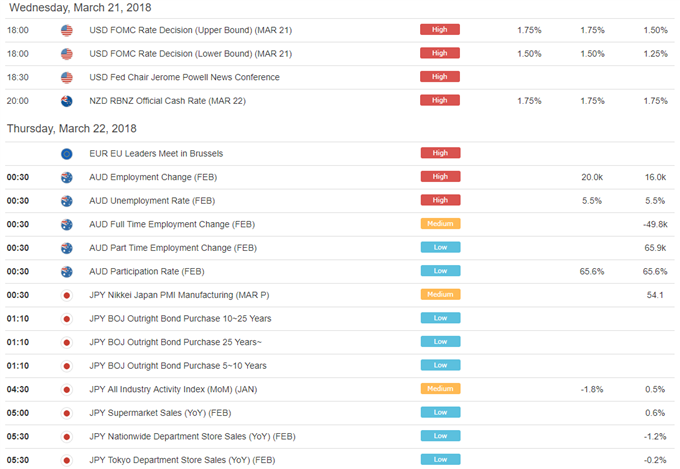Click EU flag beside Leaders Meet in Brussels
Screen dimensions: 680x469
[67, 153]
